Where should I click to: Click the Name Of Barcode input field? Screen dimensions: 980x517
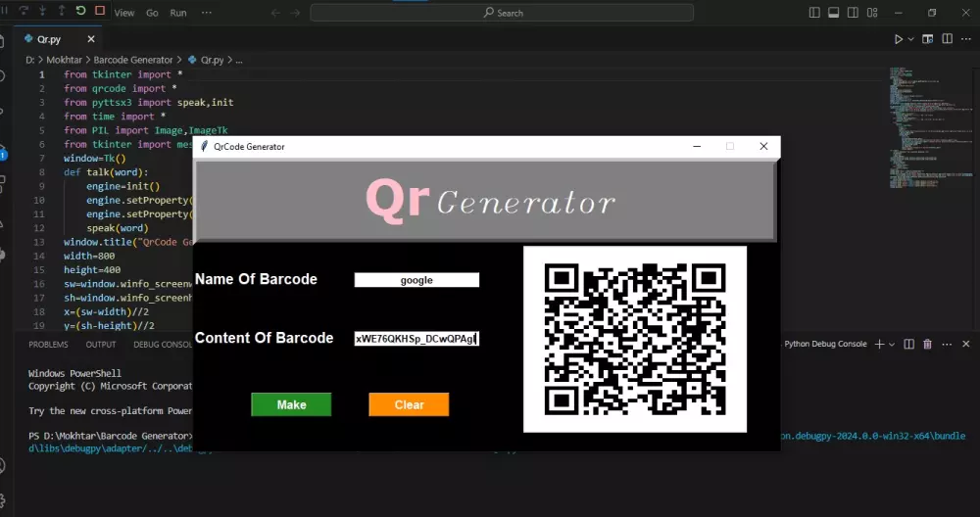tap(416, 280)
